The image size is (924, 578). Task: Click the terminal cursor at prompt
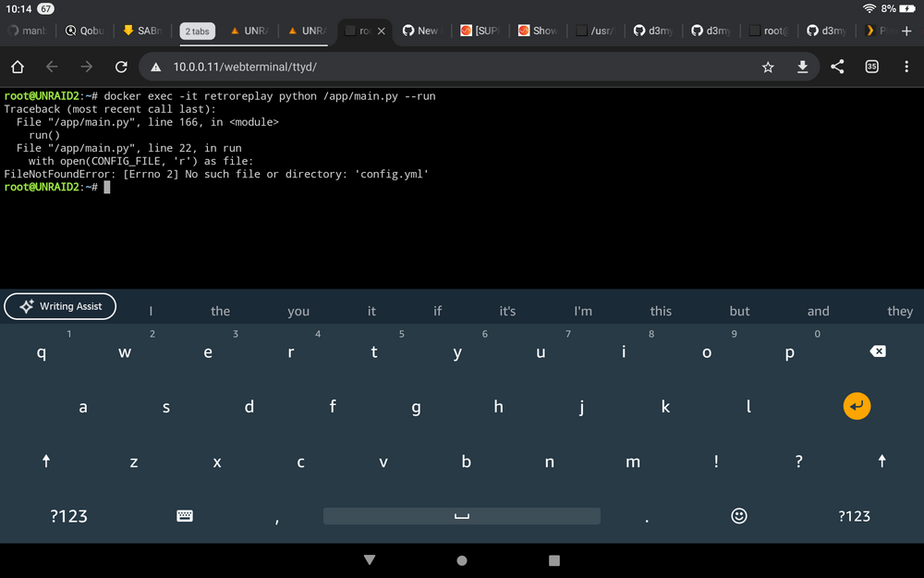click(106, 187)
